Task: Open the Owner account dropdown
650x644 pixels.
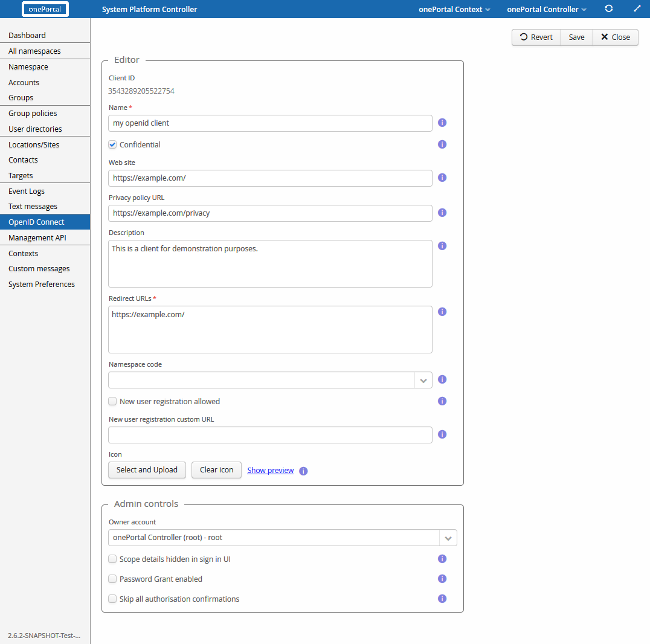Action: click(x=448, y=538)
